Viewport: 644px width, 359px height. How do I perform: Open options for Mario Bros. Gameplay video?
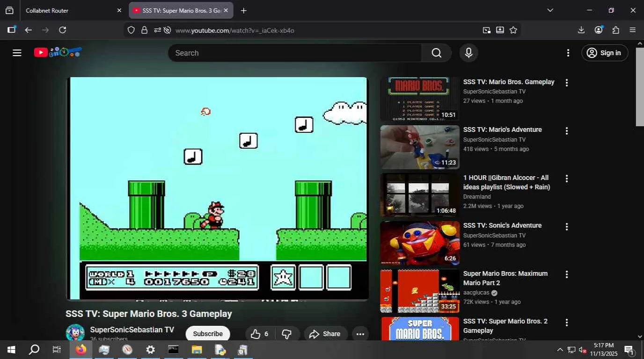pyautogui.click(x=567, y=83)
